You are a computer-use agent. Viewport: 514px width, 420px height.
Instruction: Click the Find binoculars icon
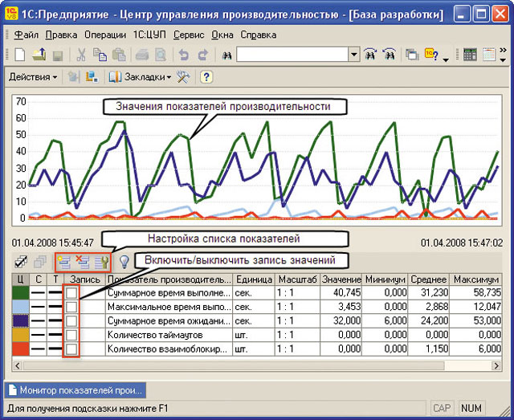[226, 55]
